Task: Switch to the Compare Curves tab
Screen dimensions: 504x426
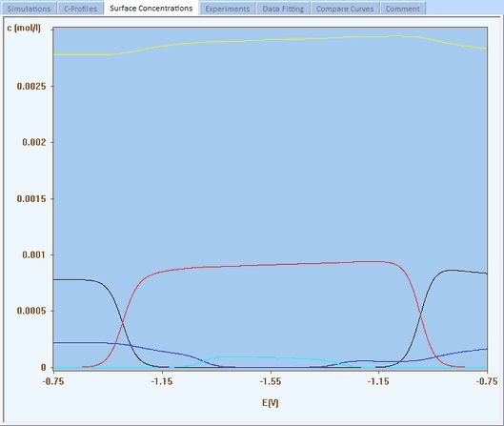Action: [345, 9]
